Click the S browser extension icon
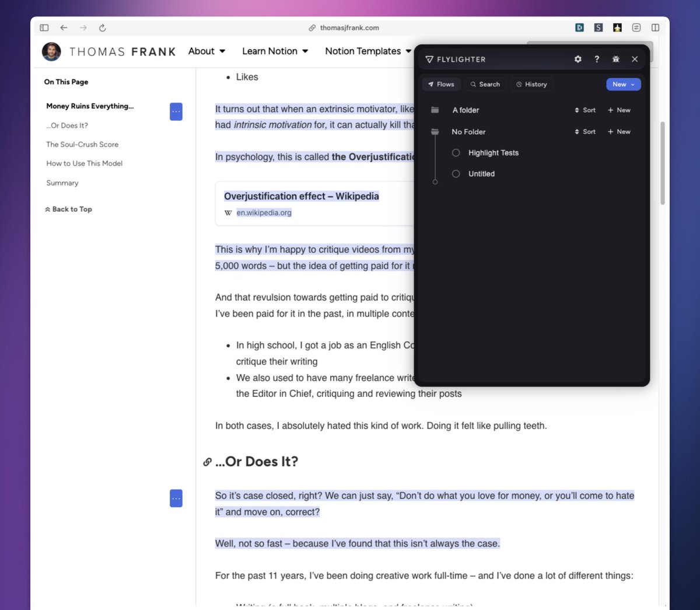 598,27
